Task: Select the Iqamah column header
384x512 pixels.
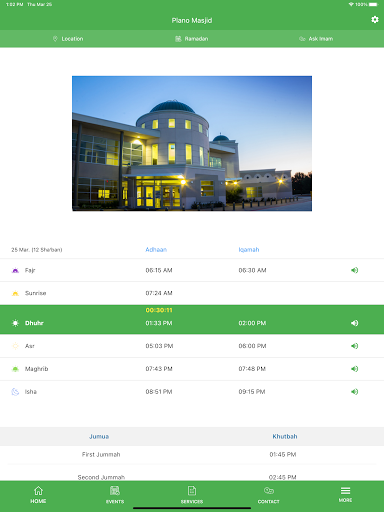Action: click(249, 250)
